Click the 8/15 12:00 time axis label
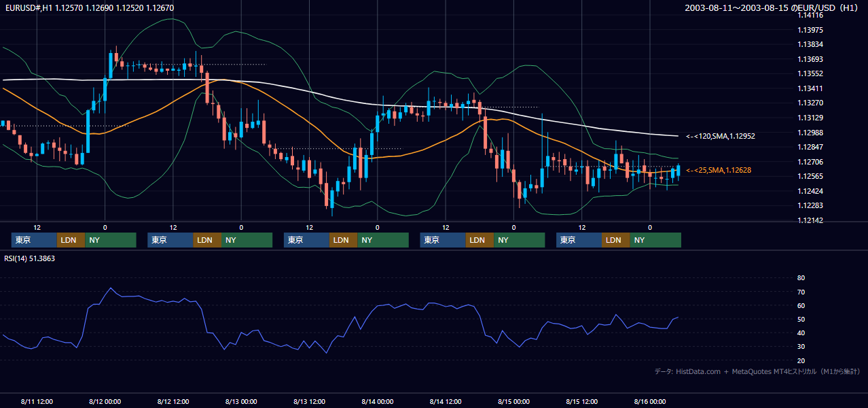Screen dimensions: 868x408 pos(581,401)
